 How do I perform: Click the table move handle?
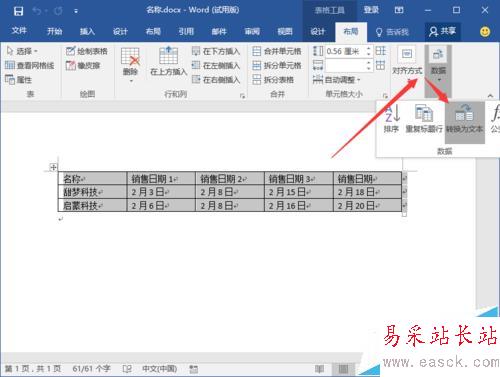[53, 167]
